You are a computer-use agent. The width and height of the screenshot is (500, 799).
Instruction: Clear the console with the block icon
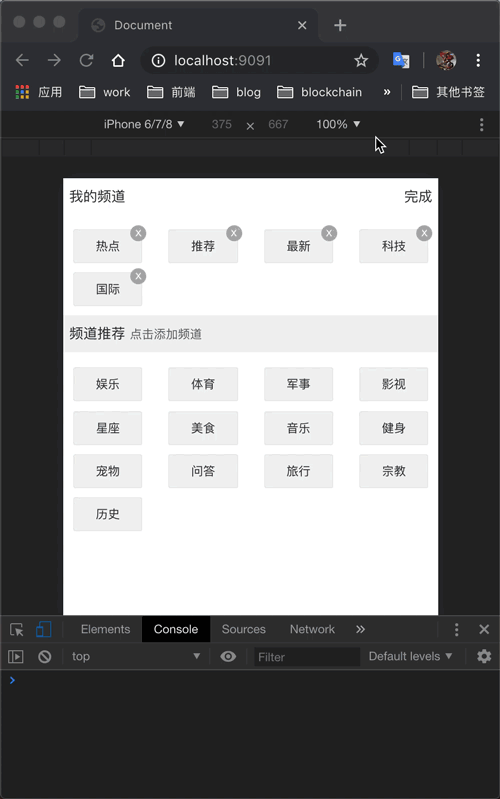(45, 656)
